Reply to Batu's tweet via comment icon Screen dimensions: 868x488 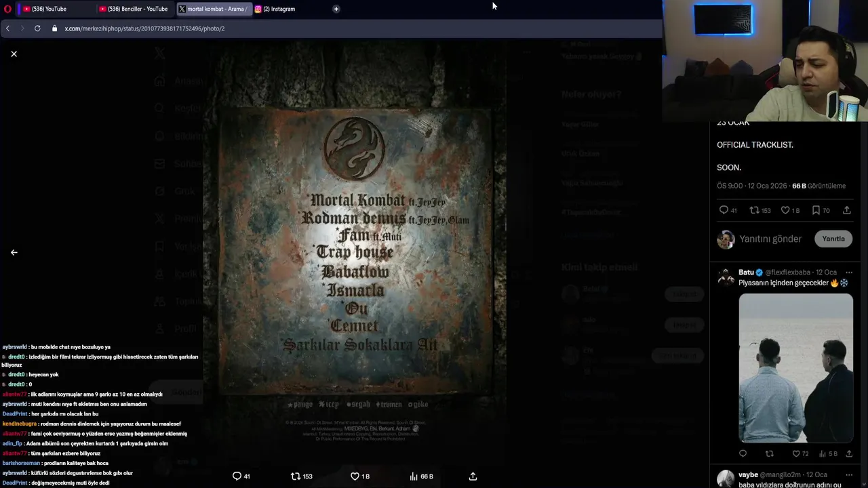coord(743,453)
